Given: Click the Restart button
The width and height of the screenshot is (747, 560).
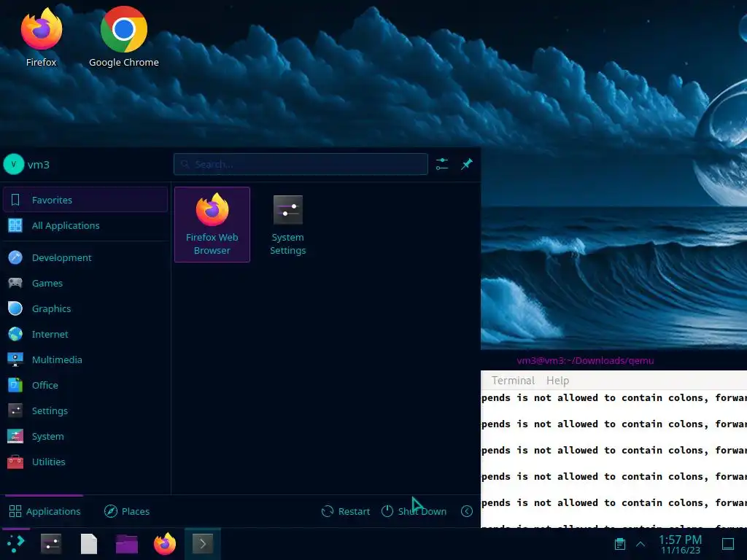Looking at the screenshot, I should point(346,511).
